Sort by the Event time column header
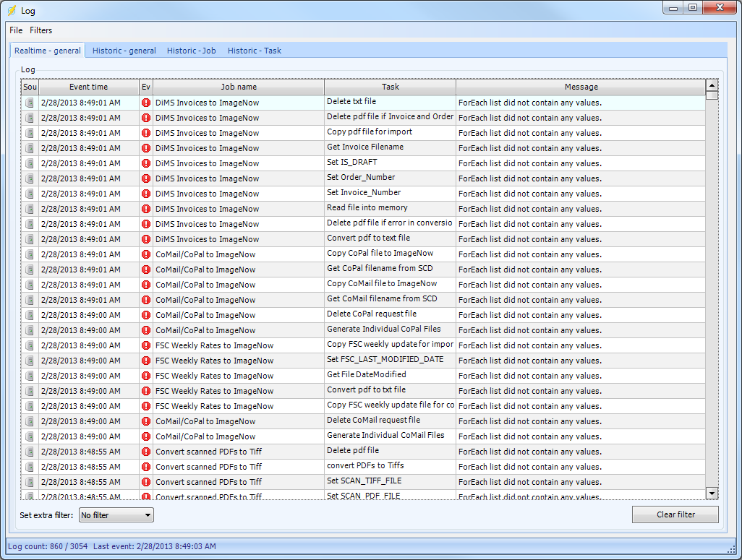 [88, 87]
